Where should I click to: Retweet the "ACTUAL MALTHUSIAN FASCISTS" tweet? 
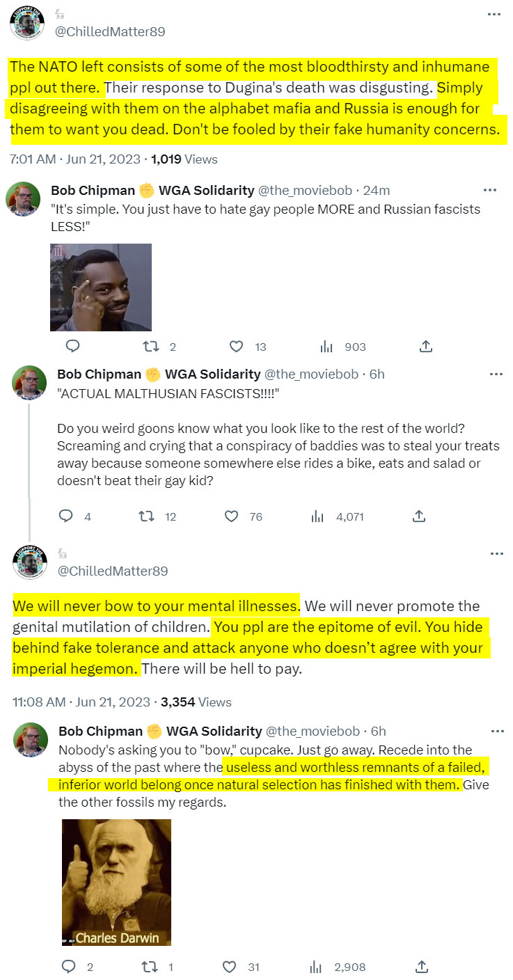(x=146, y=516)
